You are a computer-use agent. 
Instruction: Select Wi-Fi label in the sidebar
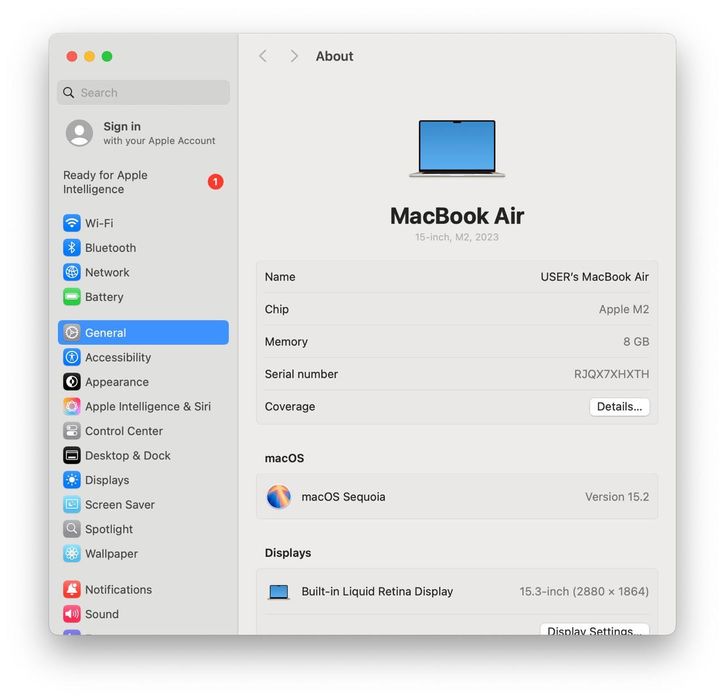click(x=99, y=223)
